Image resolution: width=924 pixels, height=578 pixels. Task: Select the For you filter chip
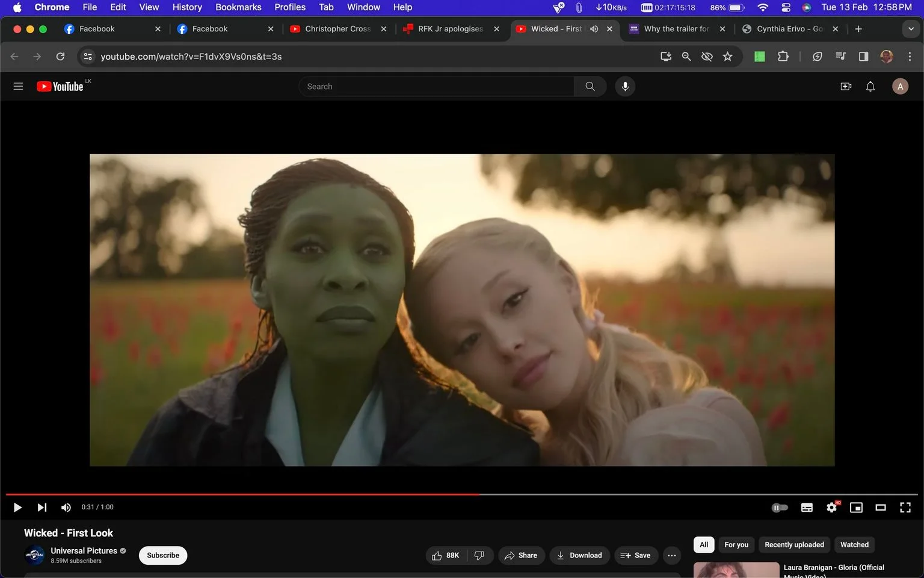click(x=736, y=544)
